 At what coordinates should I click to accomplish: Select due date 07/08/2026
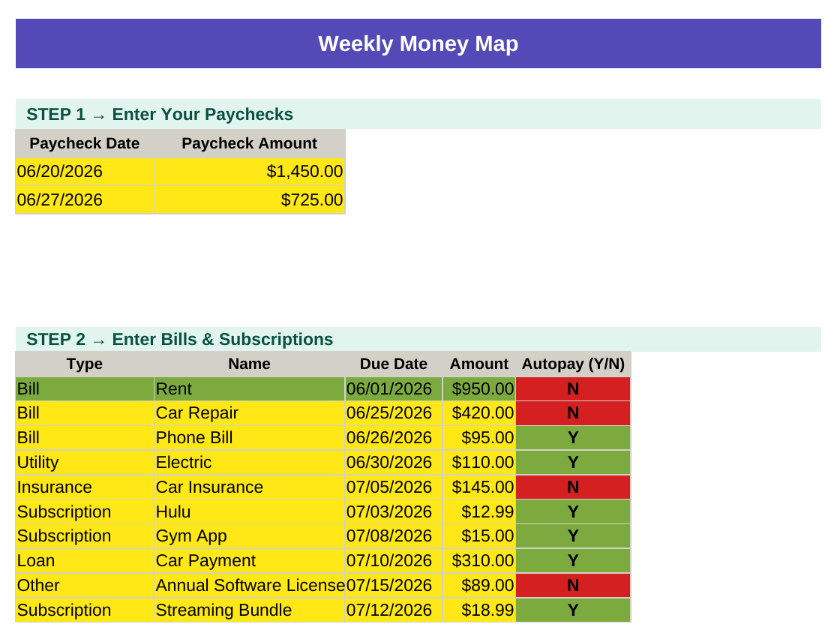pyautogui.click(x=394, y=536)
